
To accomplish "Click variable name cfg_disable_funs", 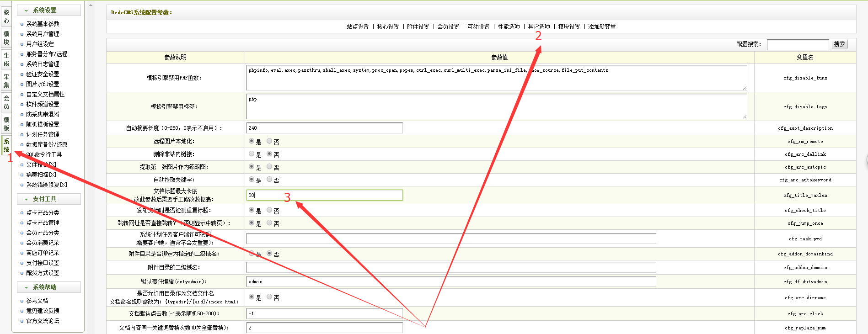I will (x=805, y=78).
